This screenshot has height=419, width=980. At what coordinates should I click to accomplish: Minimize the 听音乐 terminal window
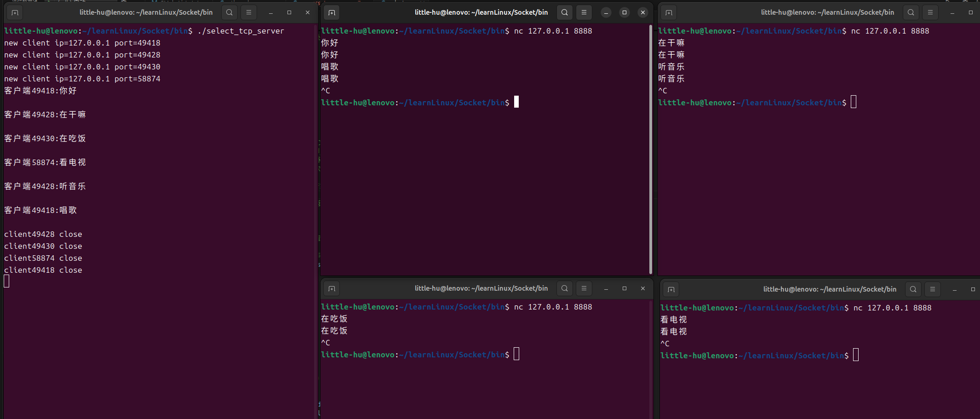click(952, 12)
